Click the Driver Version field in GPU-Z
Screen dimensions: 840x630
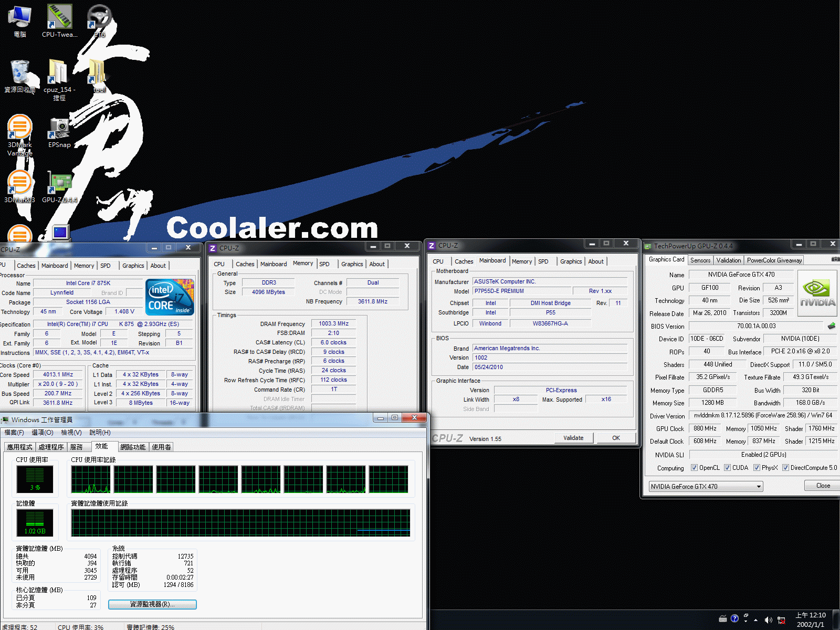(763, 415)
